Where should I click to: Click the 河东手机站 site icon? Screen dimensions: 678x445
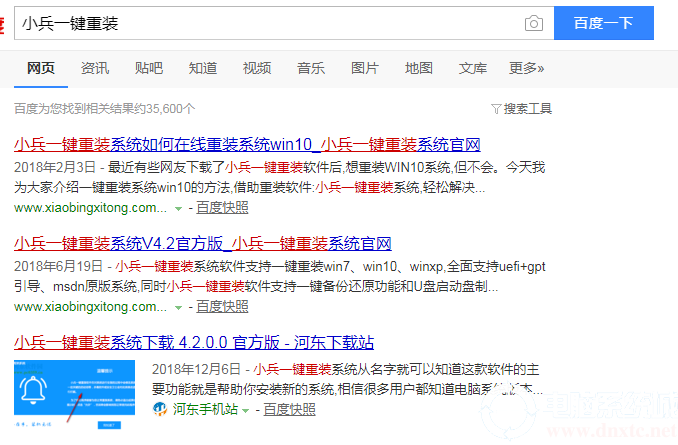159,409
